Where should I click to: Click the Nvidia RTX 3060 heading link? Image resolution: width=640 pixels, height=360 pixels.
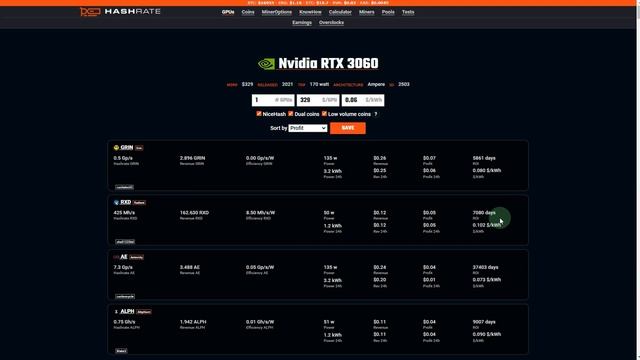[x=328, y=64]
